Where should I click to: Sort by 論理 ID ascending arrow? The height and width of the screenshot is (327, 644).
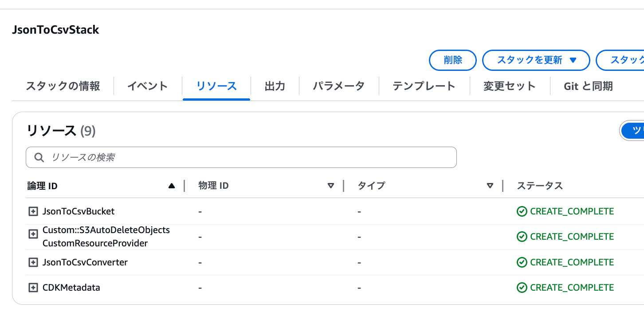(x=172, y=186)
